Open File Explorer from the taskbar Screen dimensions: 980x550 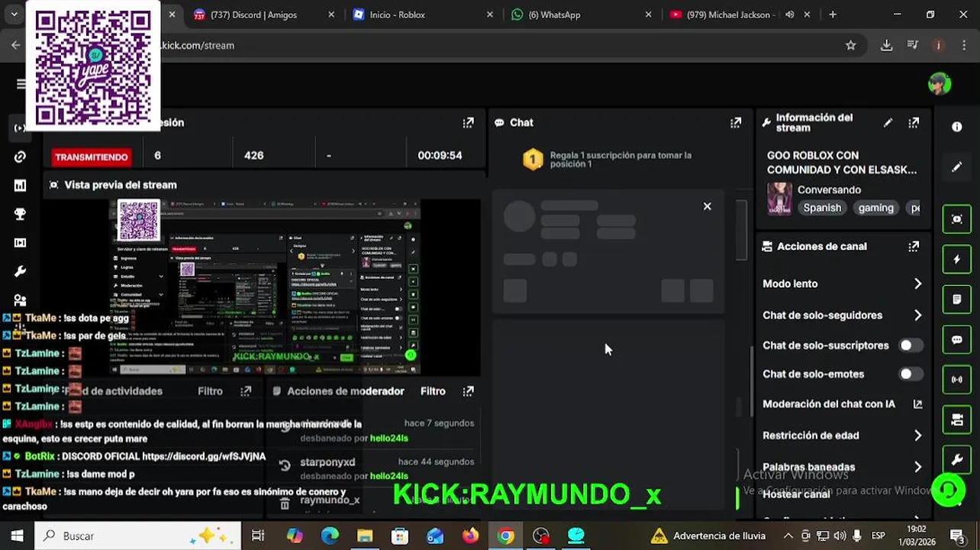[365, 536]
